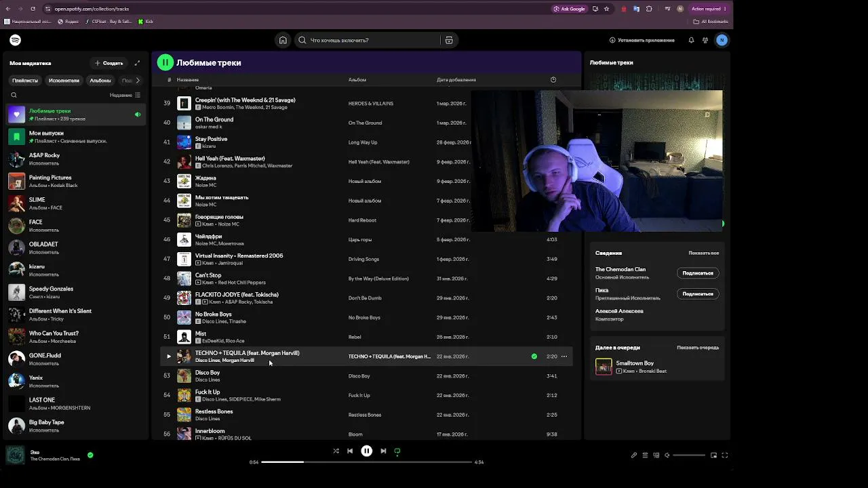Open browser media controls icon
This screenshot has height=488, width=868.
pyautogui.click(x=668, y=9)
